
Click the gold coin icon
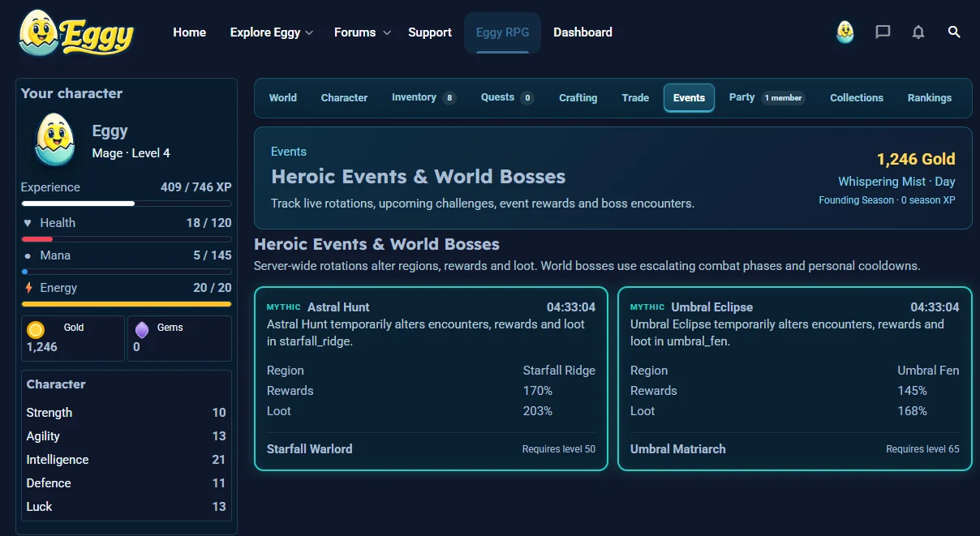[36, 330]
